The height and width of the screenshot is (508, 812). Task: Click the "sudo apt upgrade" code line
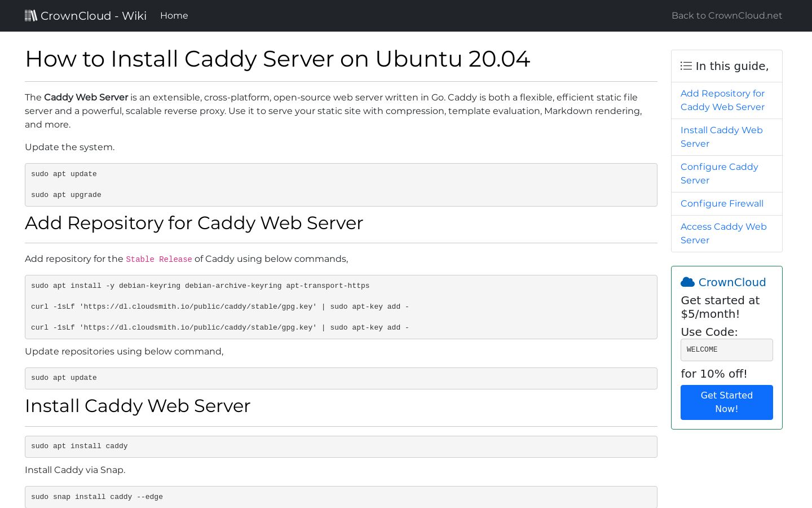(x=66, y=195)
